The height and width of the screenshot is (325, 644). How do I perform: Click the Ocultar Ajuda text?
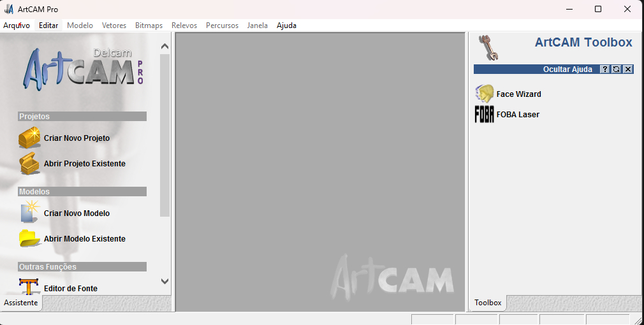coord(567,69)
